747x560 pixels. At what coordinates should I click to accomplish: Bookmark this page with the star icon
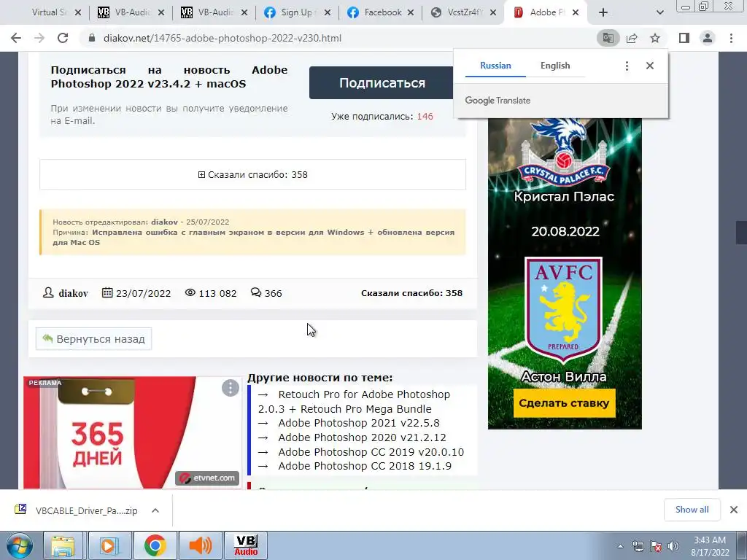tap(655, 38)
